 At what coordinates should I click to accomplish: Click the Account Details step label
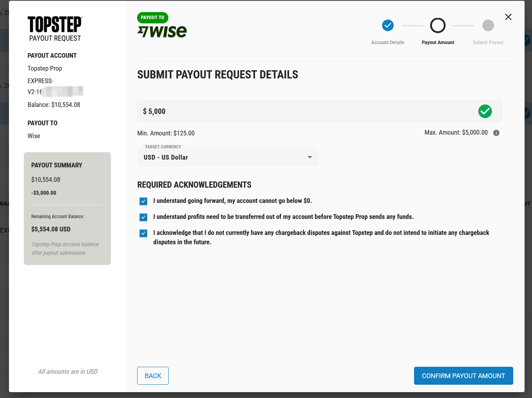coord(388,43)
